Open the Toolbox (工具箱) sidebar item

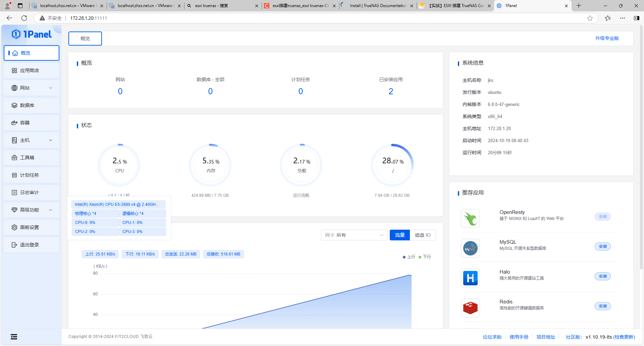coord(27,158)
